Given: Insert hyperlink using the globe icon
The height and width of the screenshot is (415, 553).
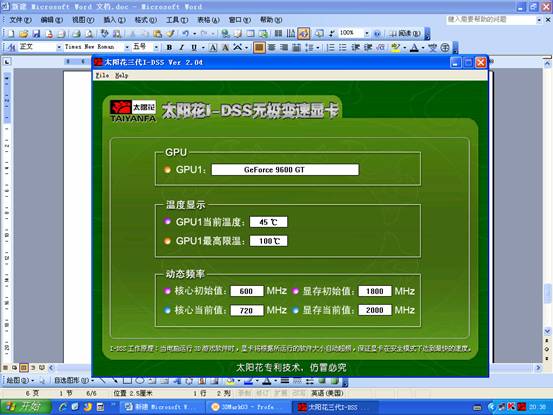Looking at the screenshot, I should (x=225, y=33).
